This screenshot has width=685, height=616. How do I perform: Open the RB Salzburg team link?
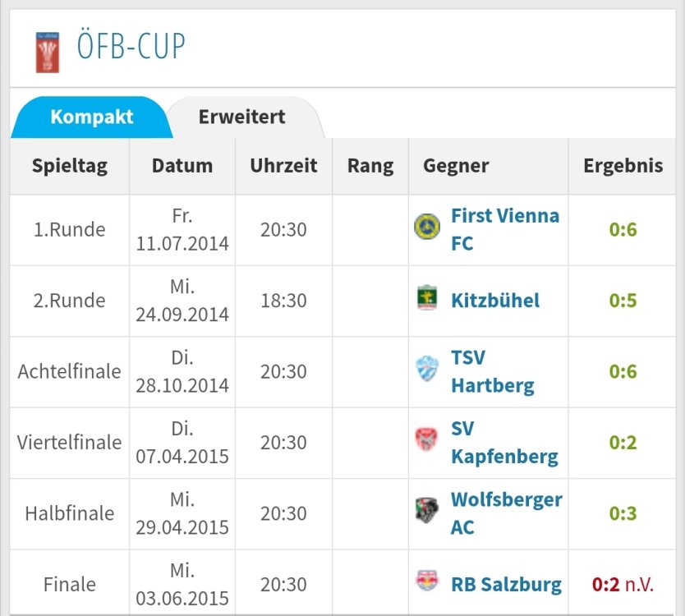[x=506, y=584]
